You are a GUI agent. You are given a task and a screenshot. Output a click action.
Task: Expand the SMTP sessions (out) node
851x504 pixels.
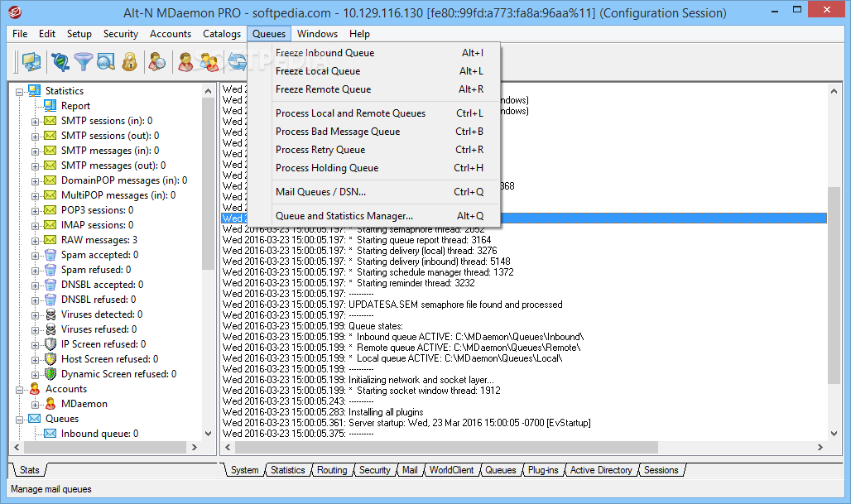coord(36,137)
